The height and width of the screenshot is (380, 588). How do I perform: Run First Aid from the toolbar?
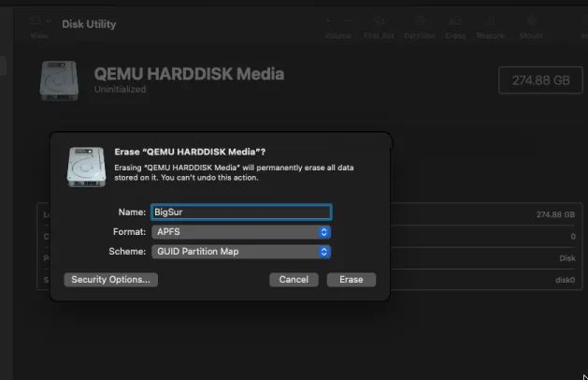[379, 21]
